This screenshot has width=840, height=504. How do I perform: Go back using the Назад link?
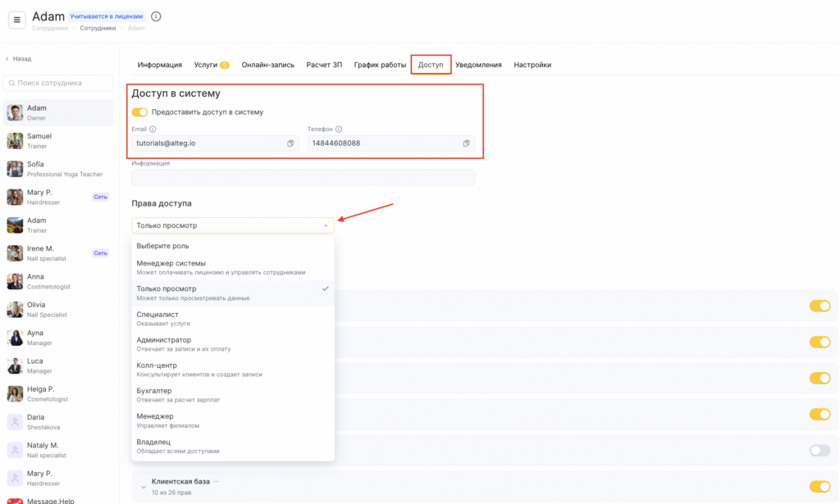pos(21,59)
